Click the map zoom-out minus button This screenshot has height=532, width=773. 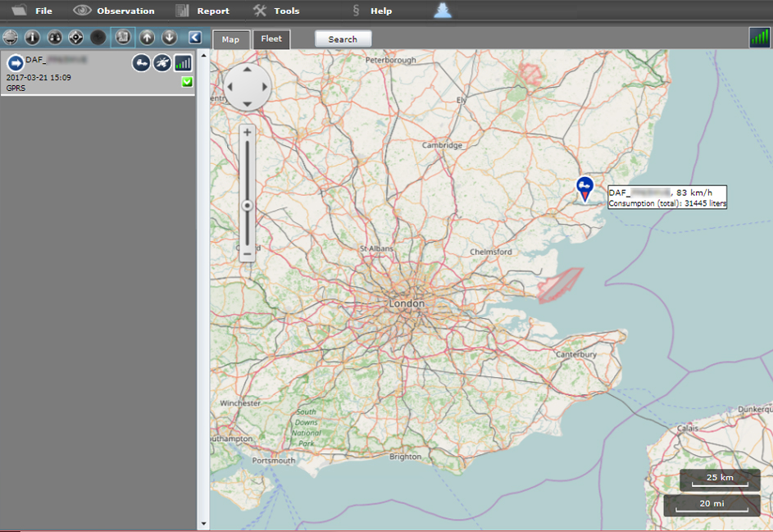(247, 255)
